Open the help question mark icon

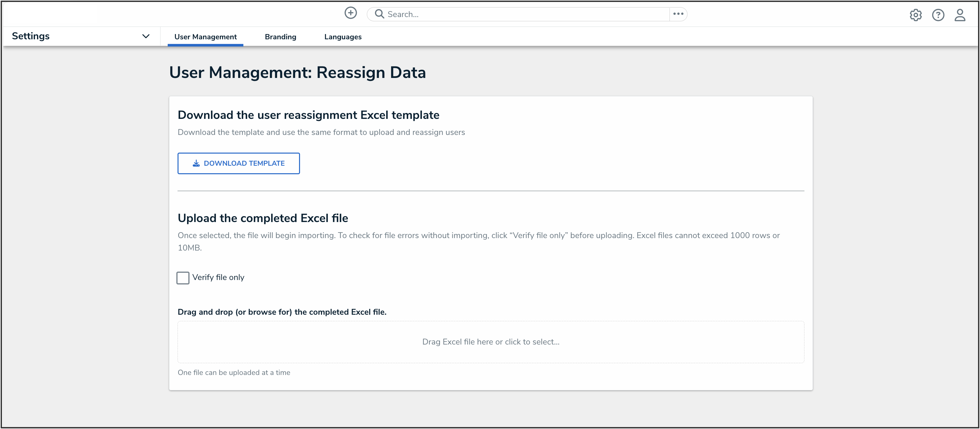(938, 15)
